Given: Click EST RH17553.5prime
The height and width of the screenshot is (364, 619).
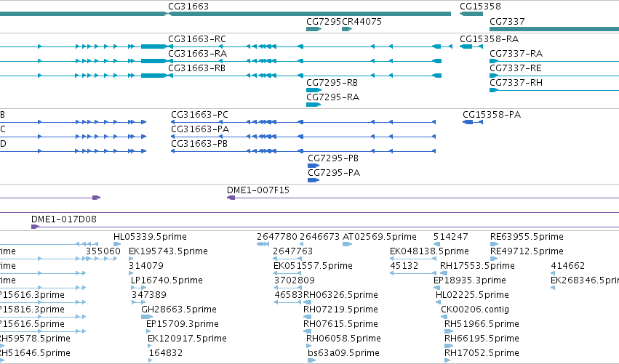Looking at the screenshot, I should (x=477, y=266).
